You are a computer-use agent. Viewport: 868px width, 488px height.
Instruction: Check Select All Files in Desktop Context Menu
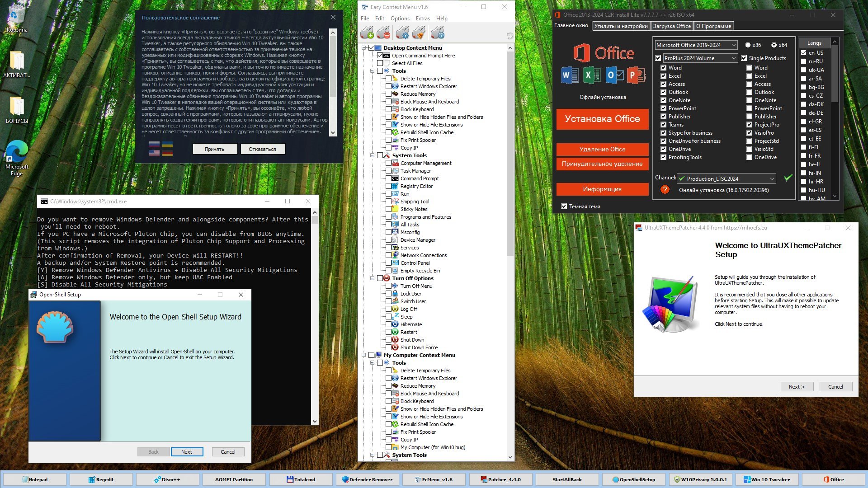click(x=380, y=63)
